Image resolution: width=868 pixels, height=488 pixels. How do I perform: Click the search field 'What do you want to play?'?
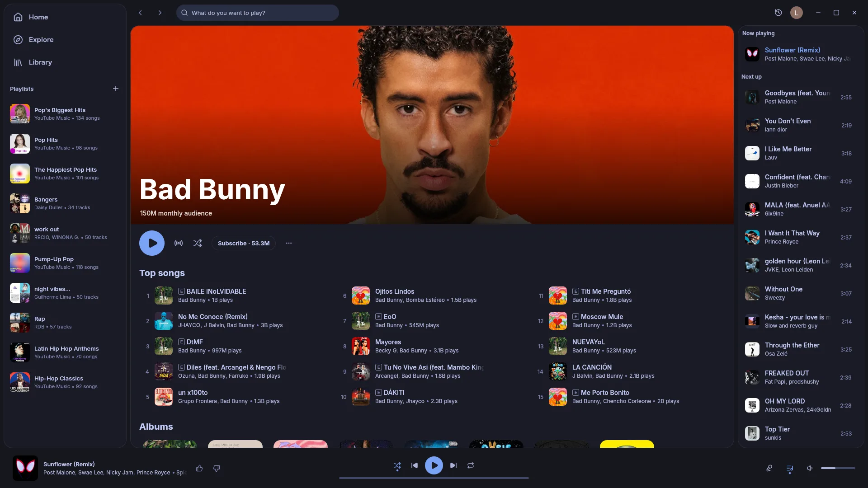pos(258,13)
